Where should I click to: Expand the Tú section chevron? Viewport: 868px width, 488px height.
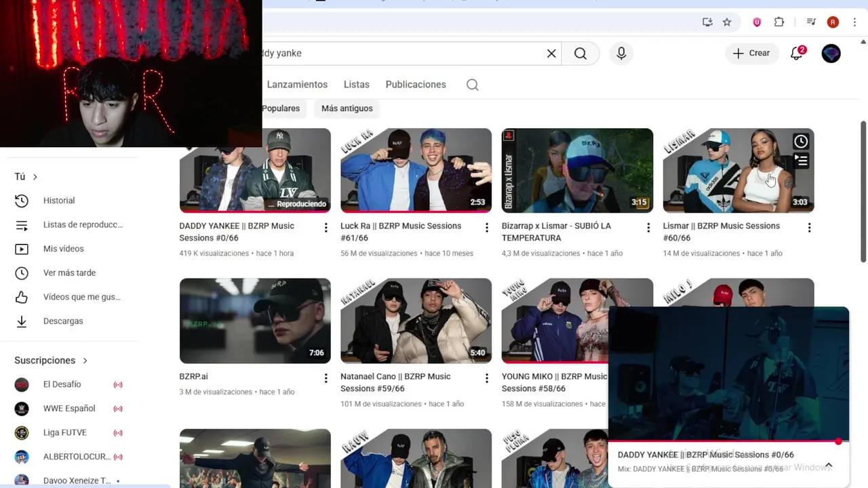35,177
